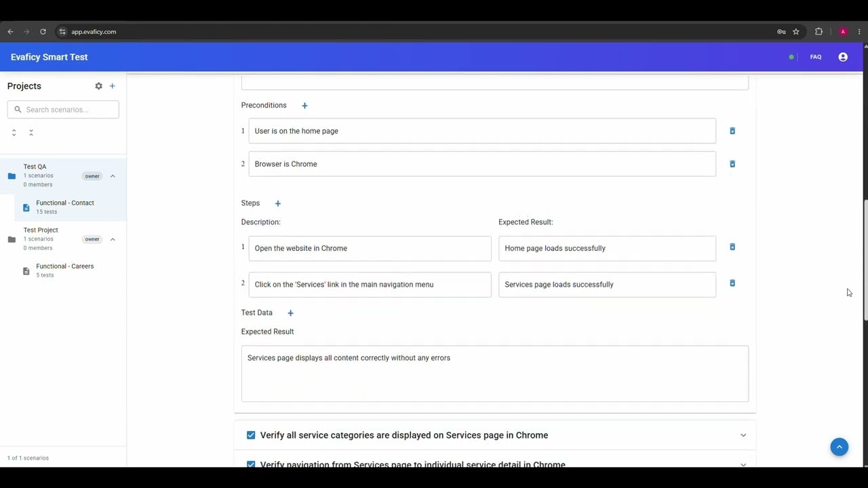This screenshot has width=868, height=488.
Task: Open the browser extensions puzzle icon
Action: coord(818,32)
